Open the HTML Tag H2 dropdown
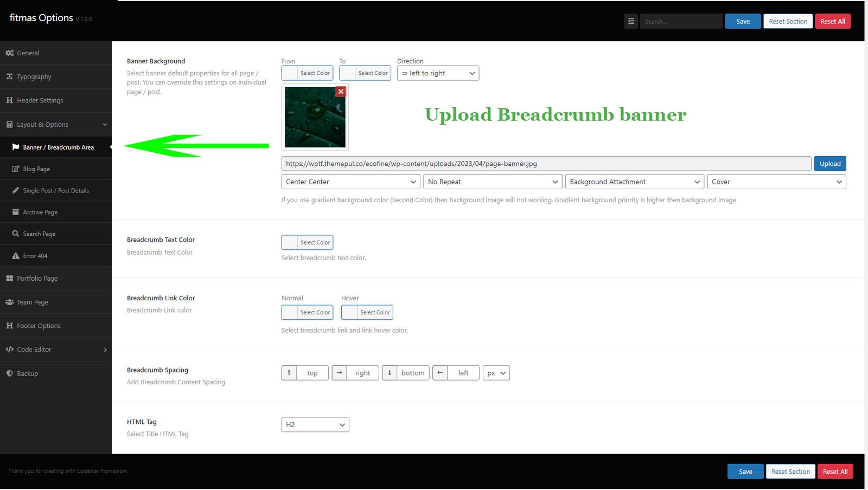 tap(315, 424)
